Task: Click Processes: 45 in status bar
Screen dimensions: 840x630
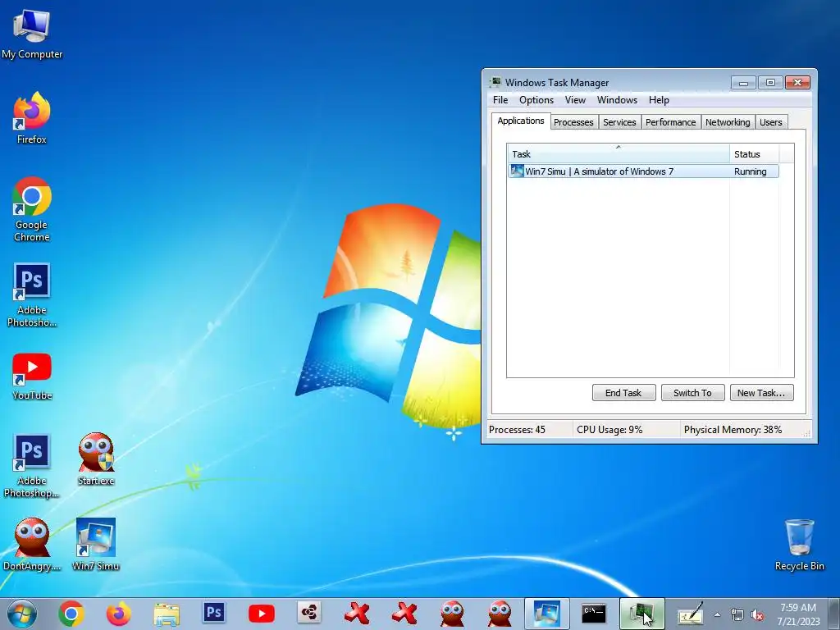Action: point(517,430)
